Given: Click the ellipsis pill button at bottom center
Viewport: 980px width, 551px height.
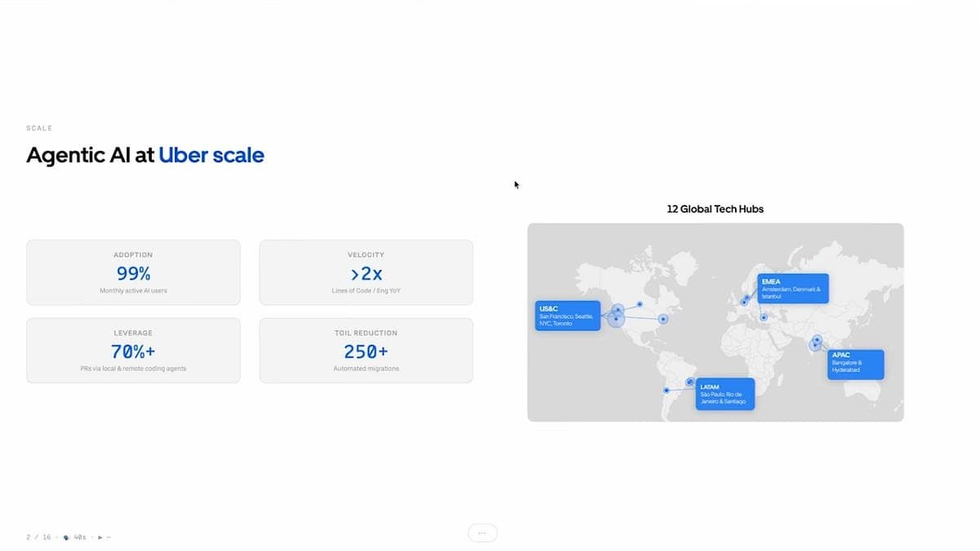Looking at the screenshot, I should (x=483, y=533).
